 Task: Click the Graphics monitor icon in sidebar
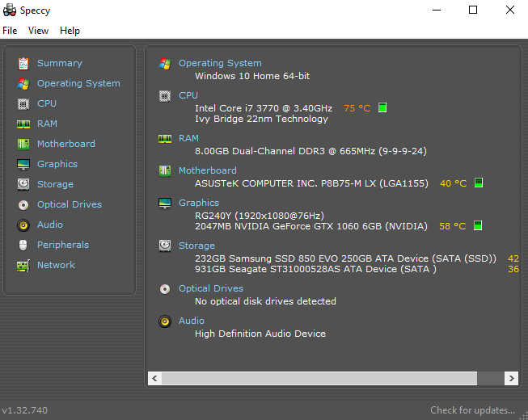click(x=23, y=165)
